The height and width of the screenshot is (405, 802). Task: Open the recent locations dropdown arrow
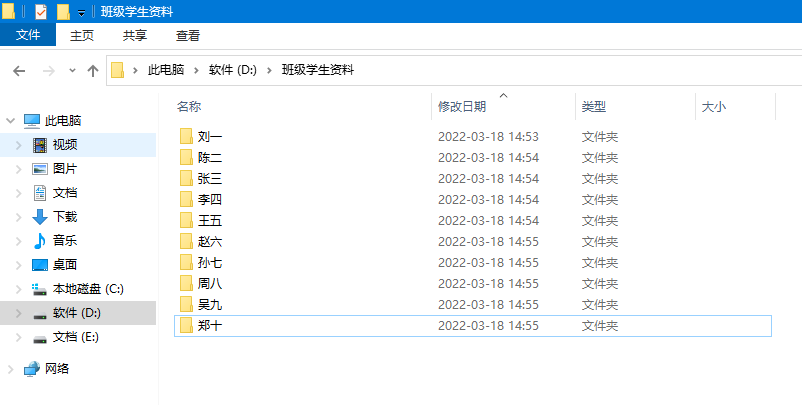coord(72,71)
